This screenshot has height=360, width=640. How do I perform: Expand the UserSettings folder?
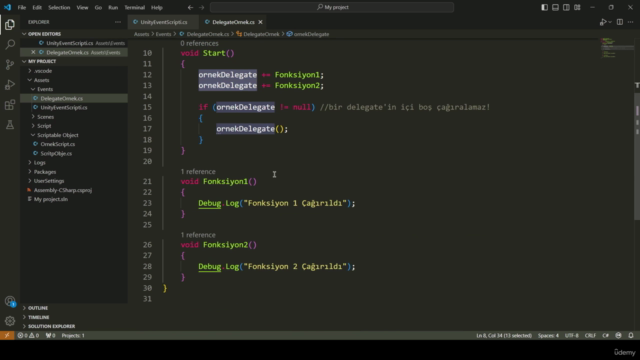49,181
